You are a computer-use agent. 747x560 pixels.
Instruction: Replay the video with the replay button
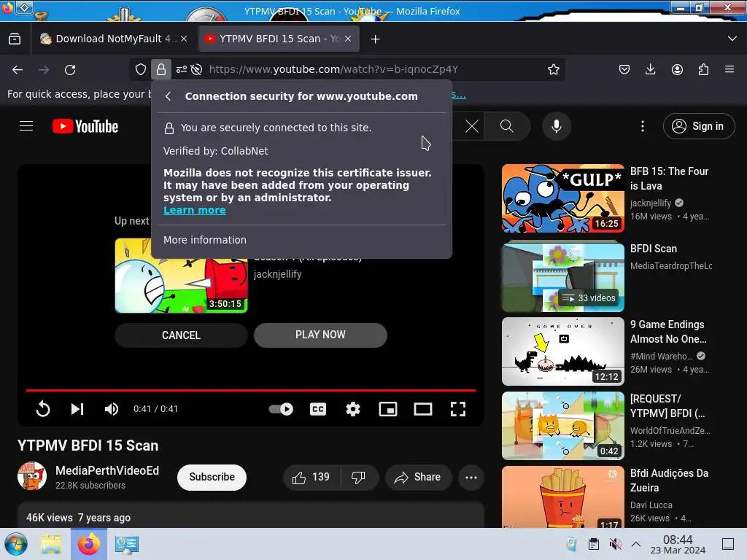[x=43, y=409]
